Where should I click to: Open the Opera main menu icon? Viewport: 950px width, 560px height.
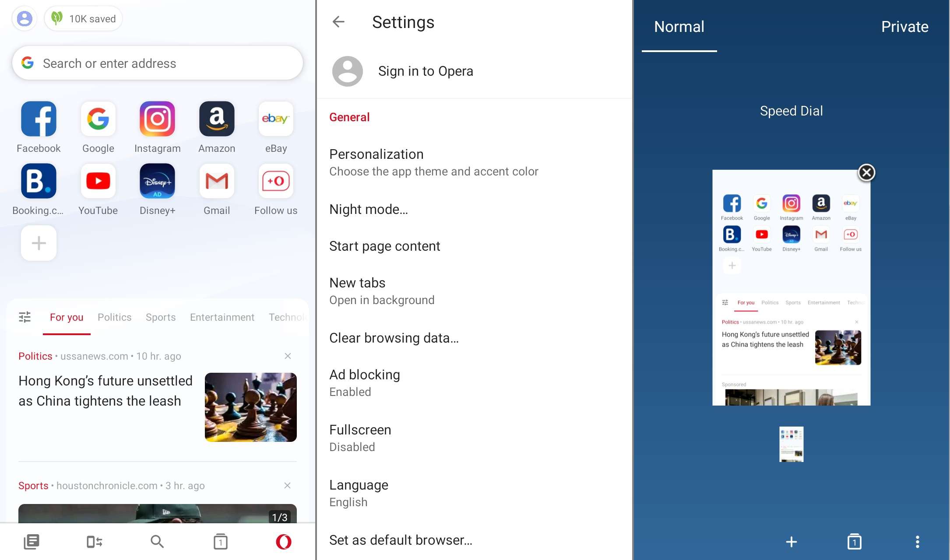(284, 542)
